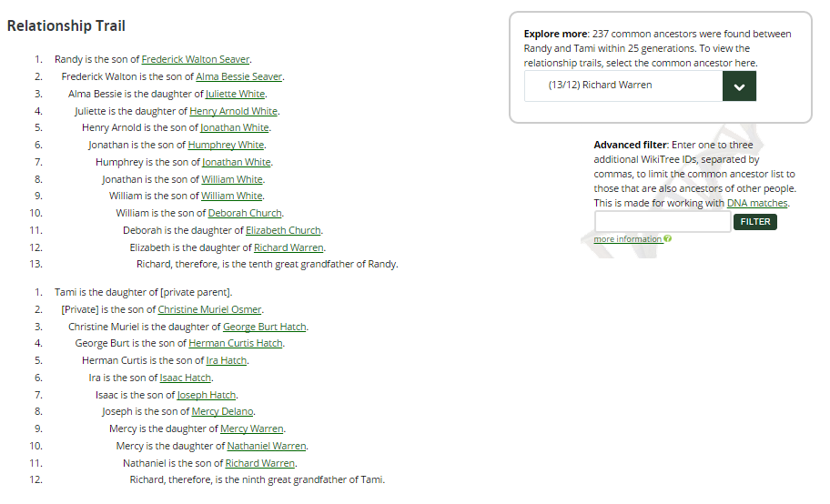Click William White link in row 9
Viewport: 830px width, 504px height.
tap(232, 196)
